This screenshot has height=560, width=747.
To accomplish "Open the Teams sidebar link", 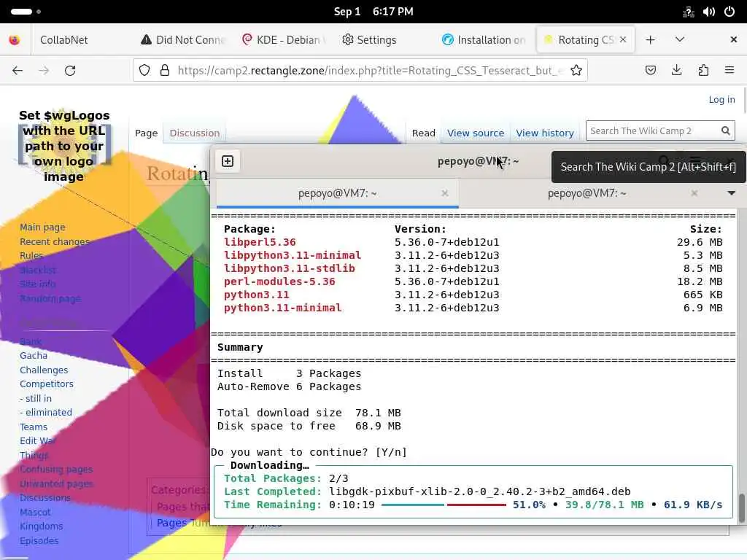I will (34, 427).
